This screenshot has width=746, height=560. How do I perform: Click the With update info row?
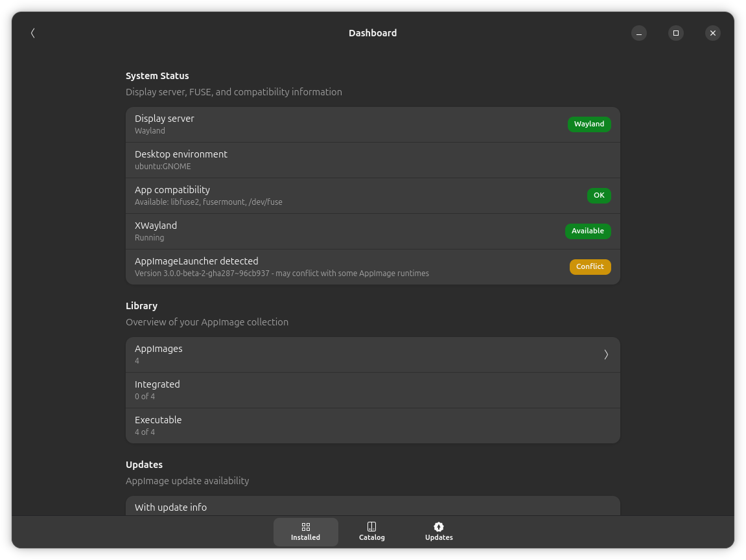pos(171,507)
